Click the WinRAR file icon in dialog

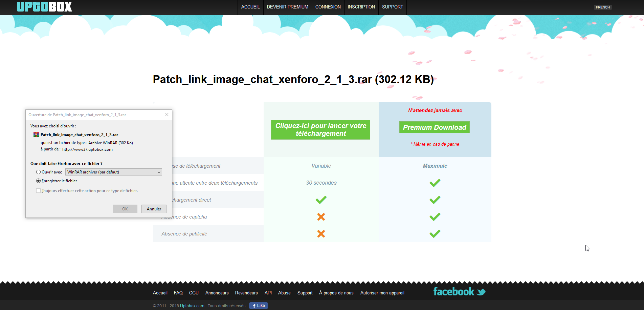pos(36,135)
